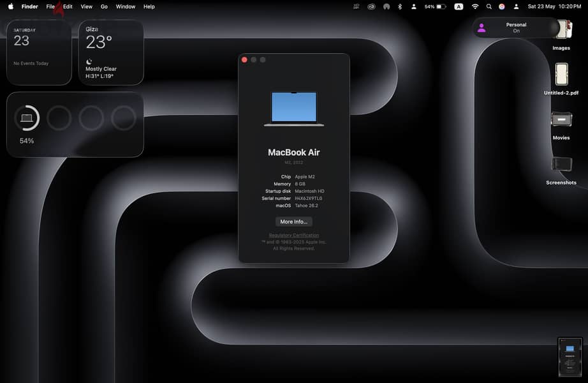Click the screenshot preview thumbnail
The height and width of the screenshot is (383, 588).
[570, 357]
